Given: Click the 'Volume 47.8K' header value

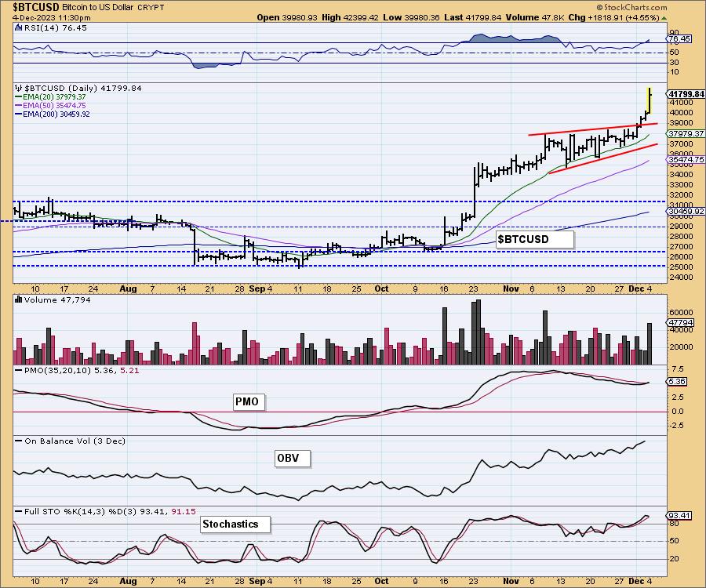Looking at the screenshot, I should (534, 17).
